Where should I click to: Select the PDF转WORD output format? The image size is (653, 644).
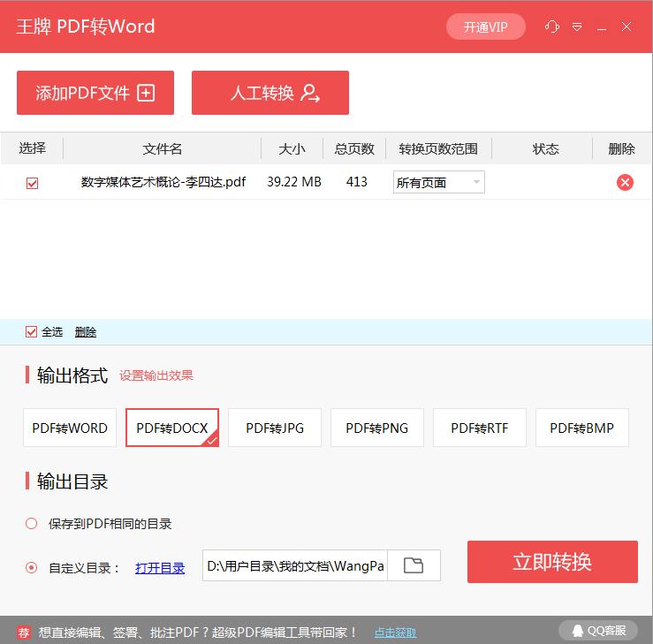[70, 428]
